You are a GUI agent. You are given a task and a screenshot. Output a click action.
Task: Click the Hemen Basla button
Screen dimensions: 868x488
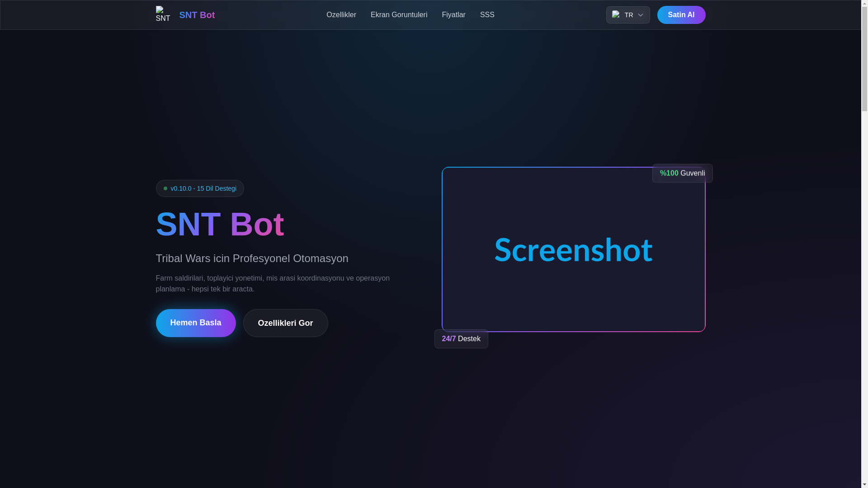click(196, 323)
